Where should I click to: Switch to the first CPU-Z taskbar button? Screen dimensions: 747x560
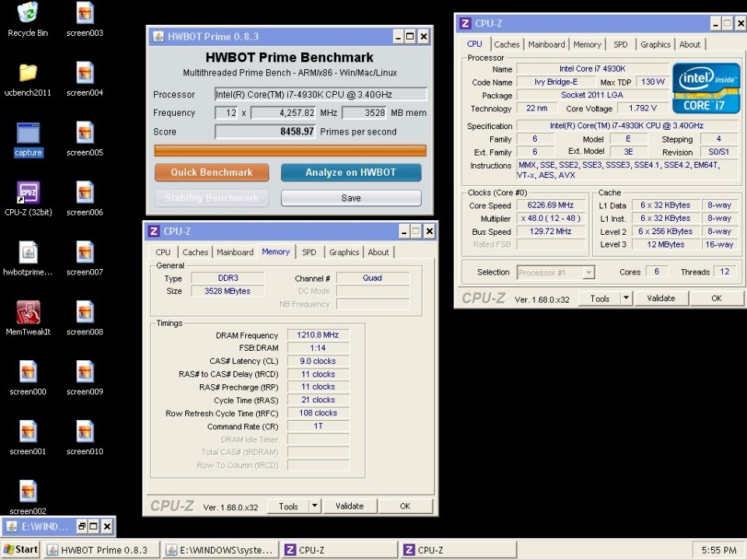[339, 550]
